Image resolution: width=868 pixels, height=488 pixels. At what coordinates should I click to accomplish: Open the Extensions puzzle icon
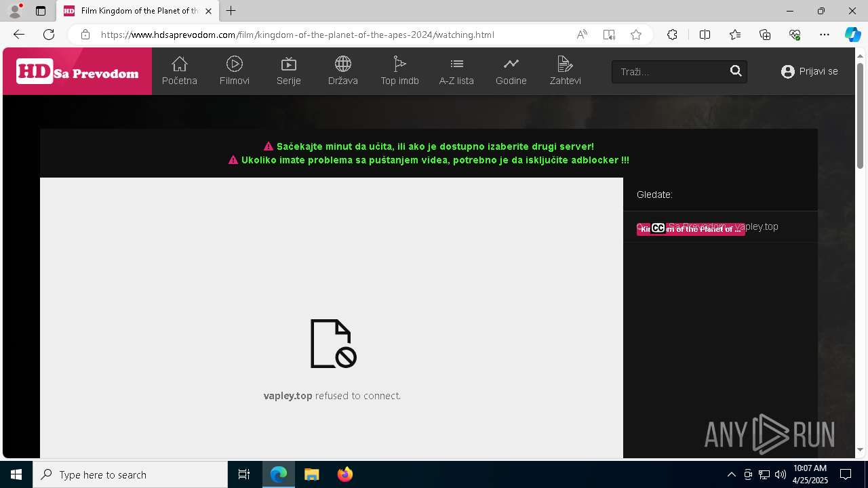coord(672,35)
